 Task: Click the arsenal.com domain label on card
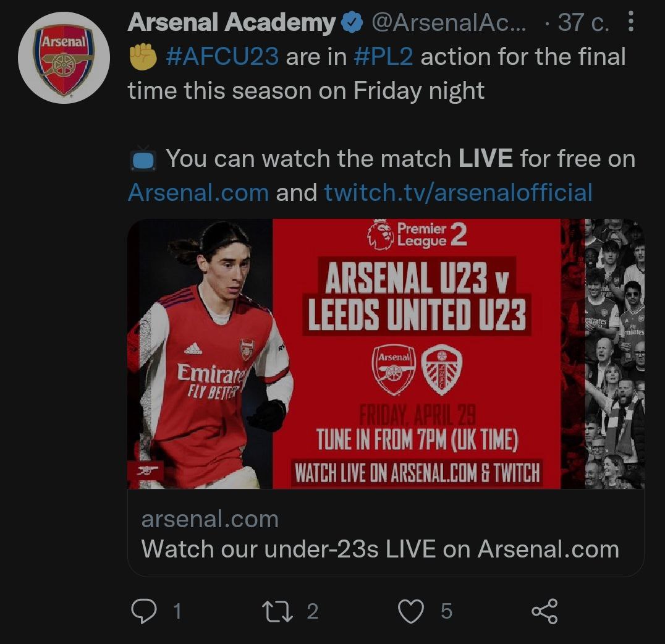tap(210, 519)
